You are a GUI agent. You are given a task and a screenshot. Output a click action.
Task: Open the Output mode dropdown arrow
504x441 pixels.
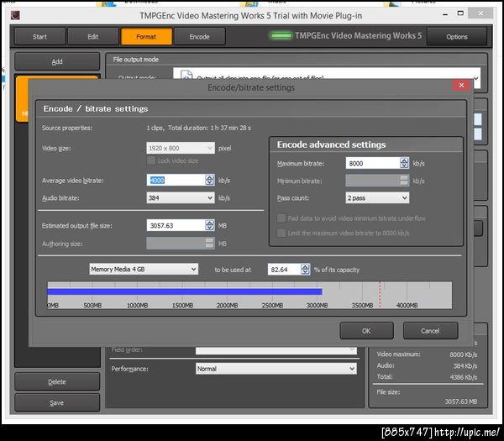(475, 78)
